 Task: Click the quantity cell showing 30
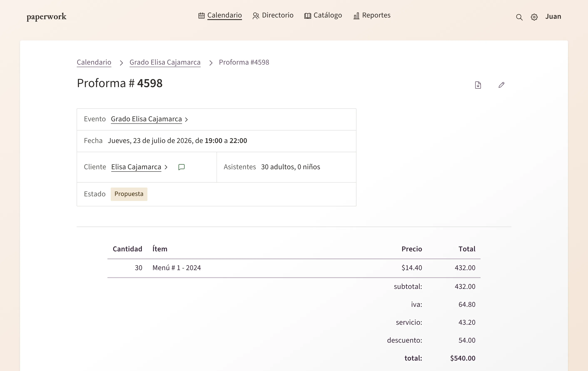click(x=138, y=268)
